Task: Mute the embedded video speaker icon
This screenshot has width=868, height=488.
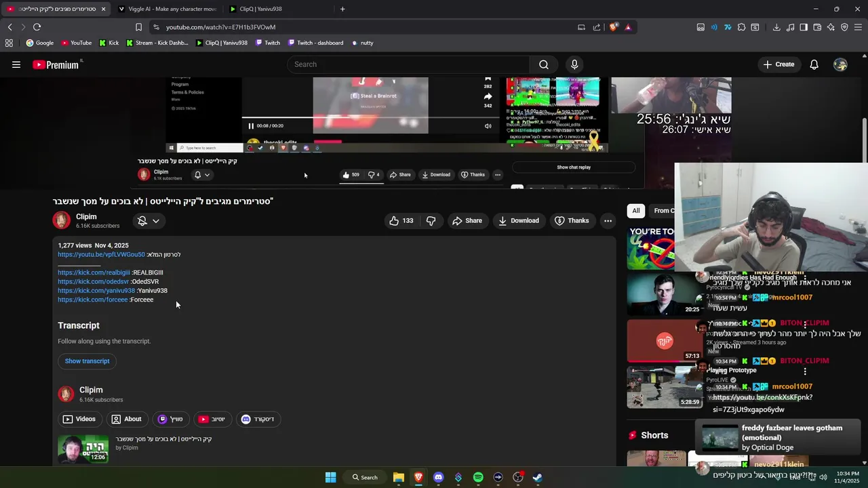Action: (488, 126)
